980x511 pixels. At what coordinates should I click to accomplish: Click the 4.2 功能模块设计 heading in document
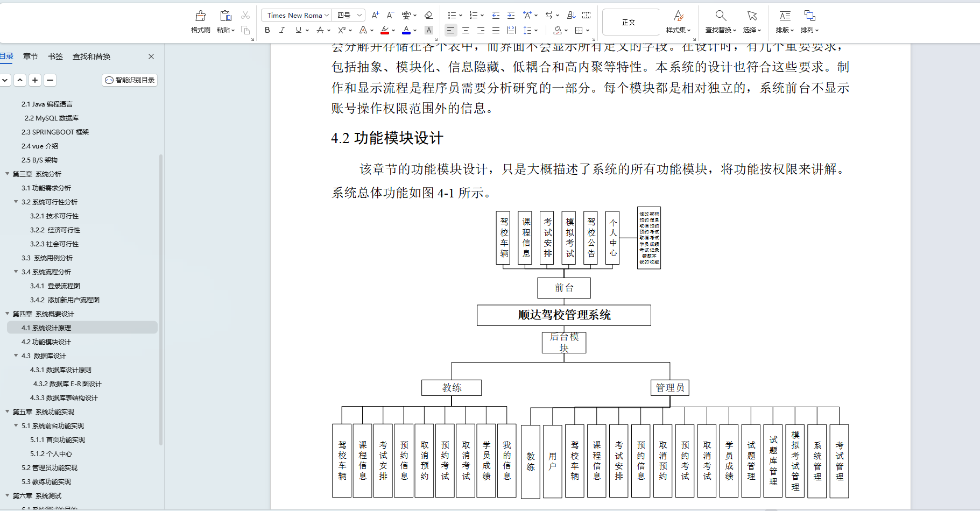(387, 138)
